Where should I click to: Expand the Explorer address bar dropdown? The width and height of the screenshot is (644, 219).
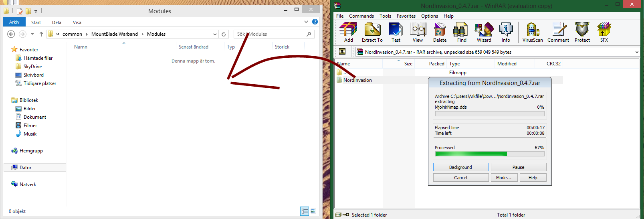point(215,34)
